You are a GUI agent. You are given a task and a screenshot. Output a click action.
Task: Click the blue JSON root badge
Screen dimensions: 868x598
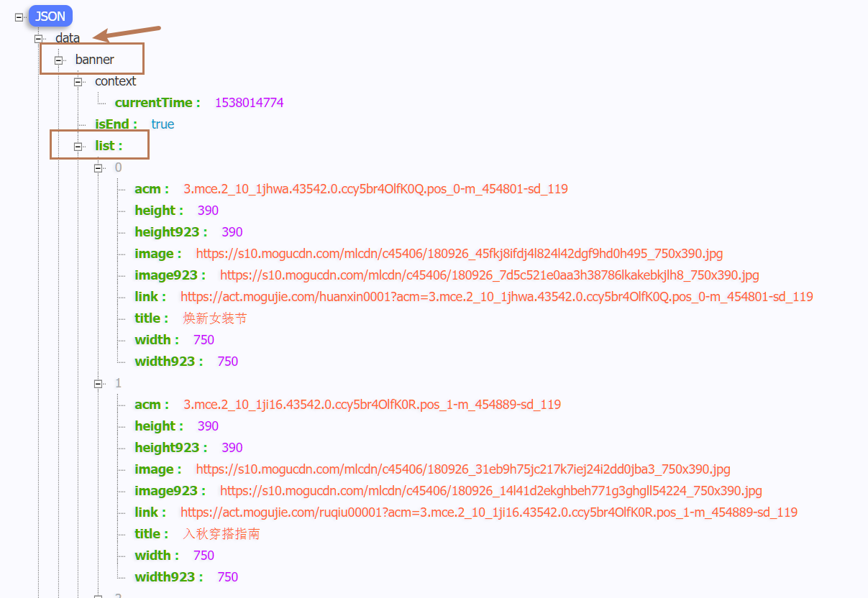(x=50, y=17)
